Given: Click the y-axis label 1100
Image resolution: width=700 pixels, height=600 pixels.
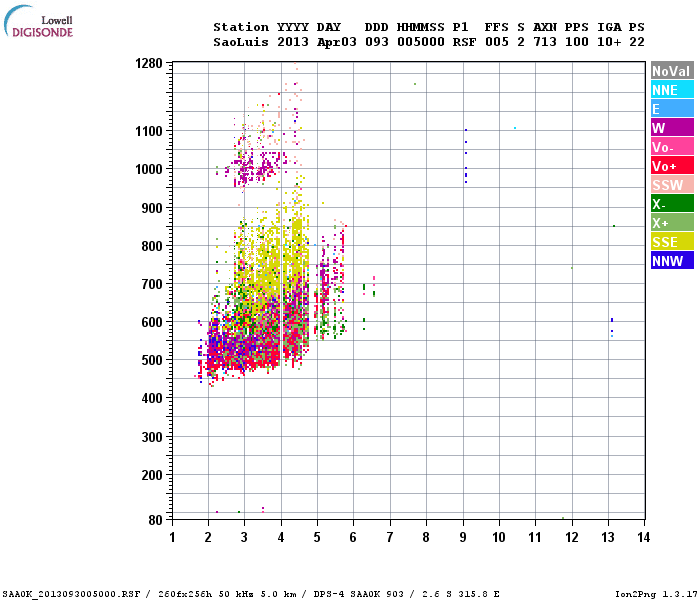Looking at the screenshot, I should pyautogui.click(x=149, y=131).
